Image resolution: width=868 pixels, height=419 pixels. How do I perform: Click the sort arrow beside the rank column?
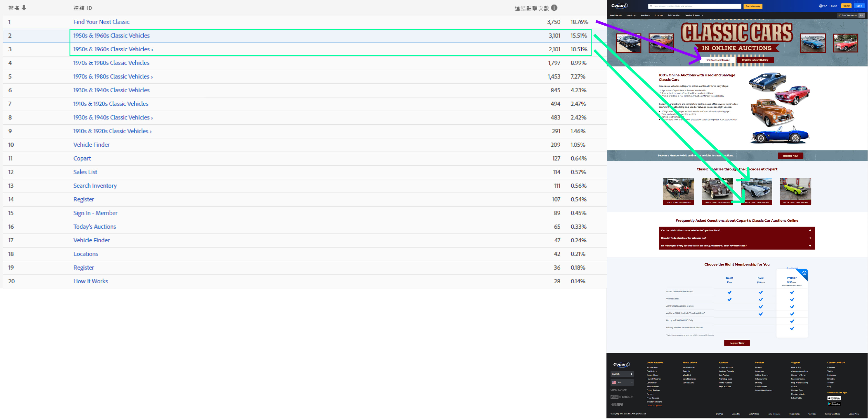coord(24,8)
